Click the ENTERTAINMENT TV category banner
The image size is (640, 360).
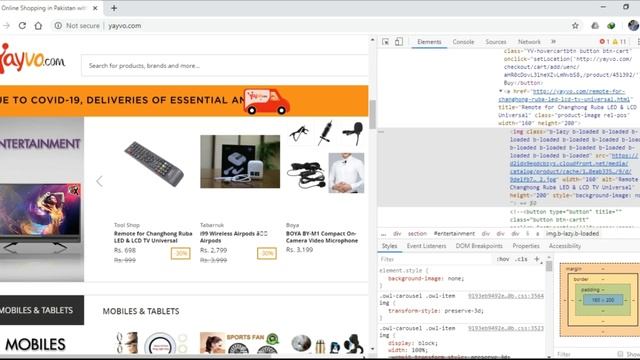42,200
